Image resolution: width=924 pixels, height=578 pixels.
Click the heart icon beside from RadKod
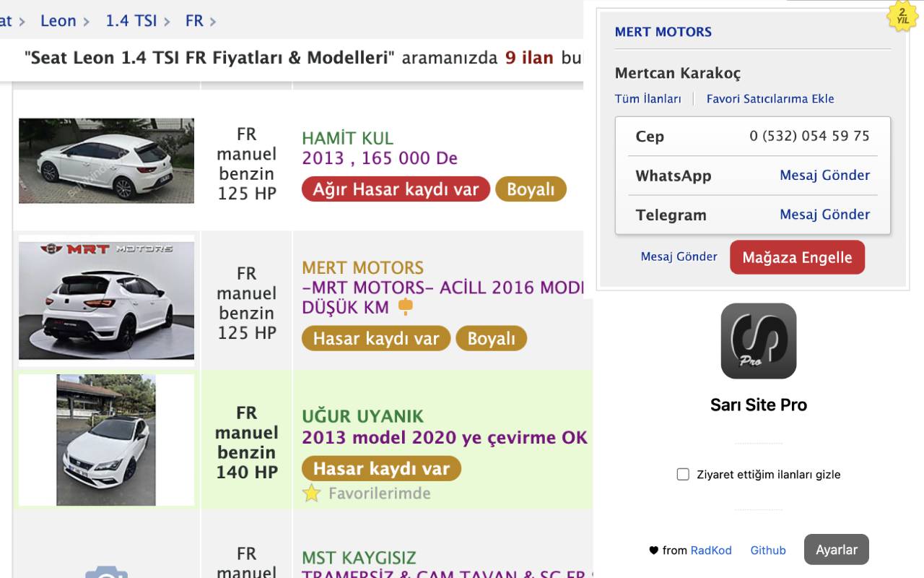pos(653,551)
